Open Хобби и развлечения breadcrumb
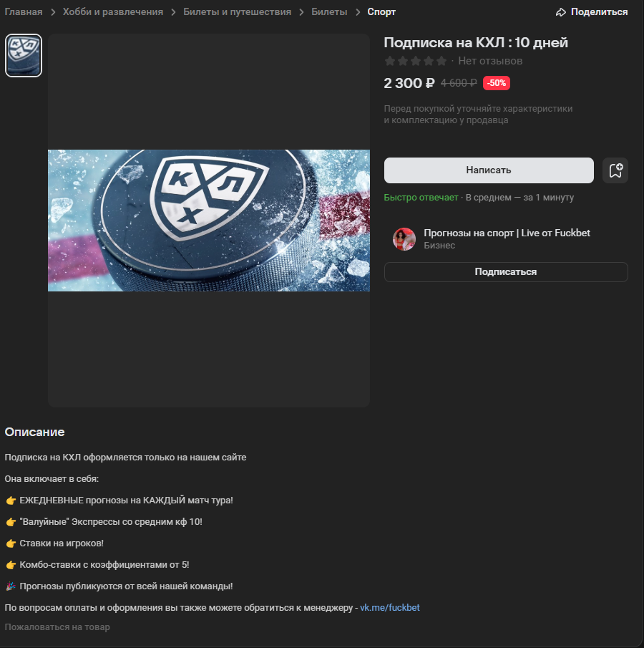Image resolution: width=644 pixels, height=648 pixels. click(113, 12)
